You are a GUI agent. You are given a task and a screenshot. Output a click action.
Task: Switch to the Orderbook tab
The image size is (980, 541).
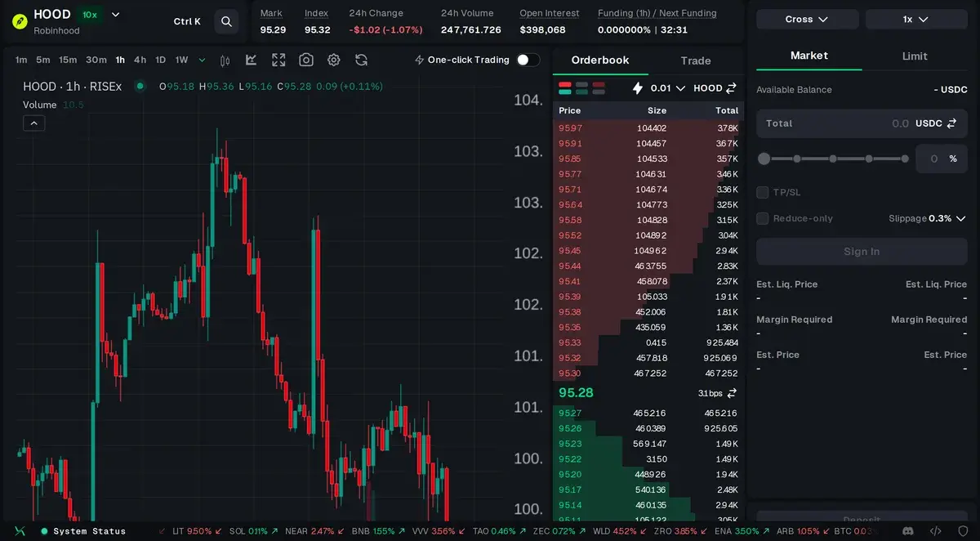pyautogui.click(x=600, y=60)
